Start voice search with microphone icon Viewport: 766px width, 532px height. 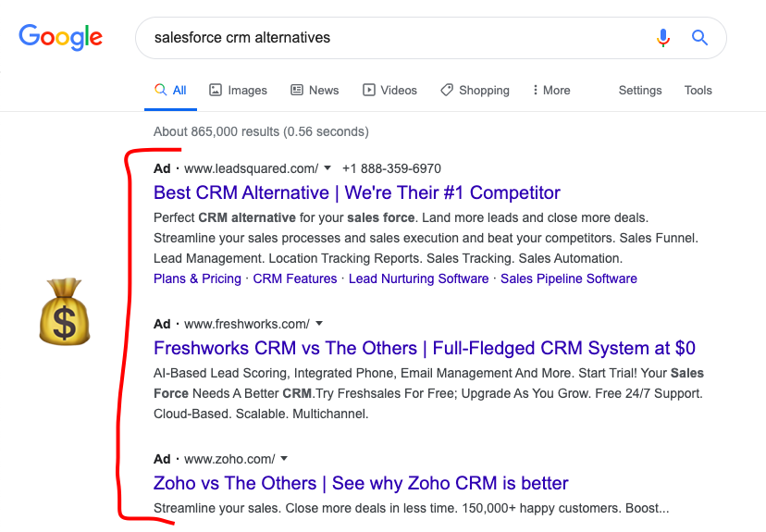click(662, 38)
